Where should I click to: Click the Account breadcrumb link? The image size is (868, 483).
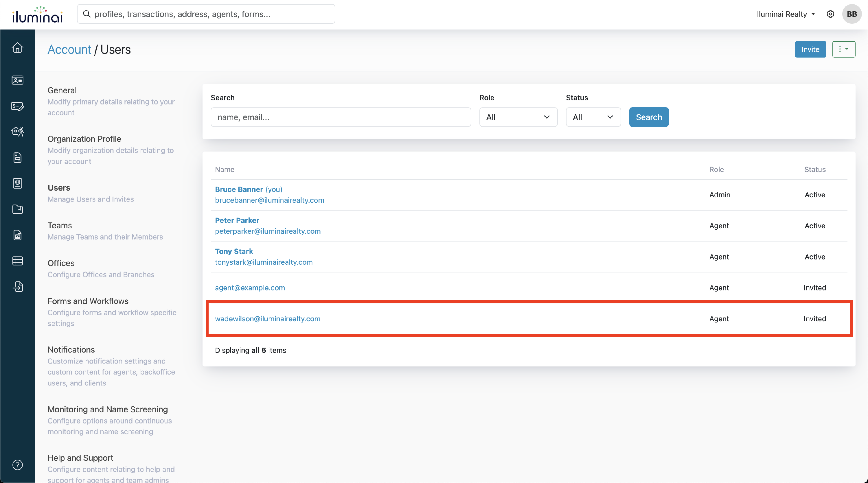tap(69, 49)
